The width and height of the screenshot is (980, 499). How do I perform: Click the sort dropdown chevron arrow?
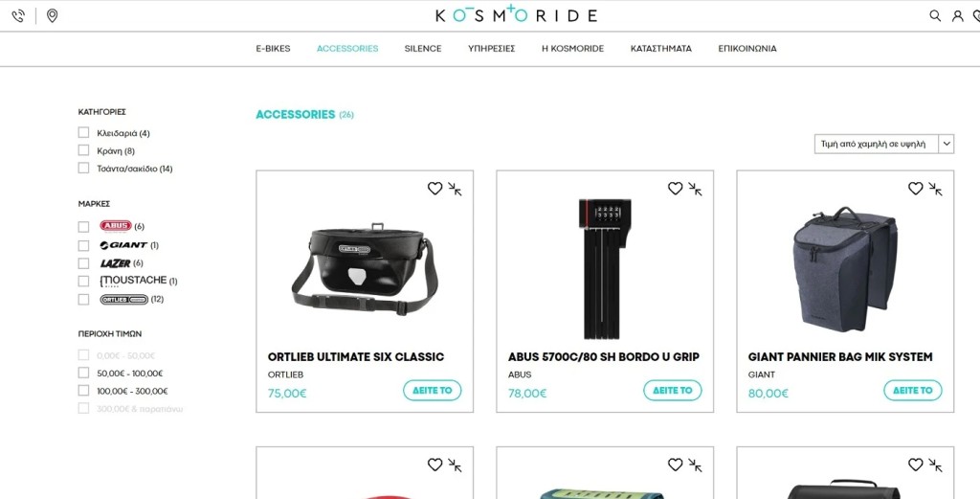pos(947,144)
